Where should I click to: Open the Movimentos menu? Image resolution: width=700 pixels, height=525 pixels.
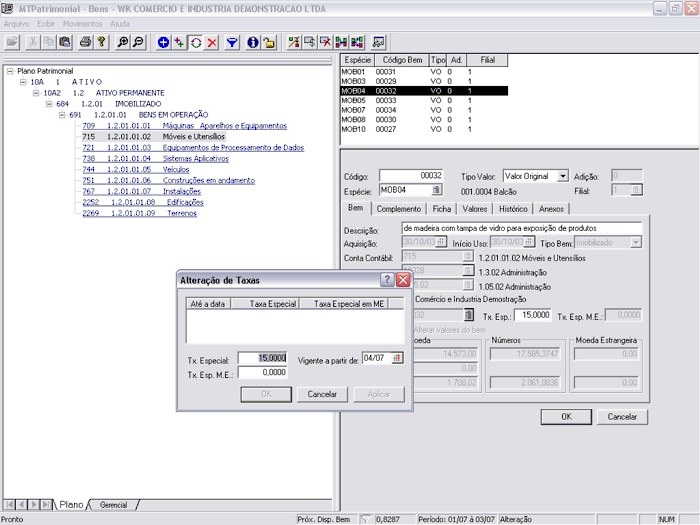(x=83, y=22)
